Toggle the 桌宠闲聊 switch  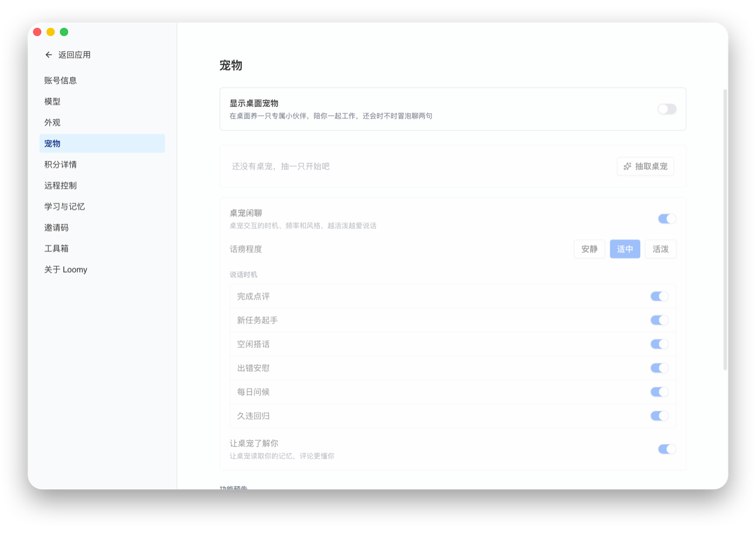tap(667, 219)
